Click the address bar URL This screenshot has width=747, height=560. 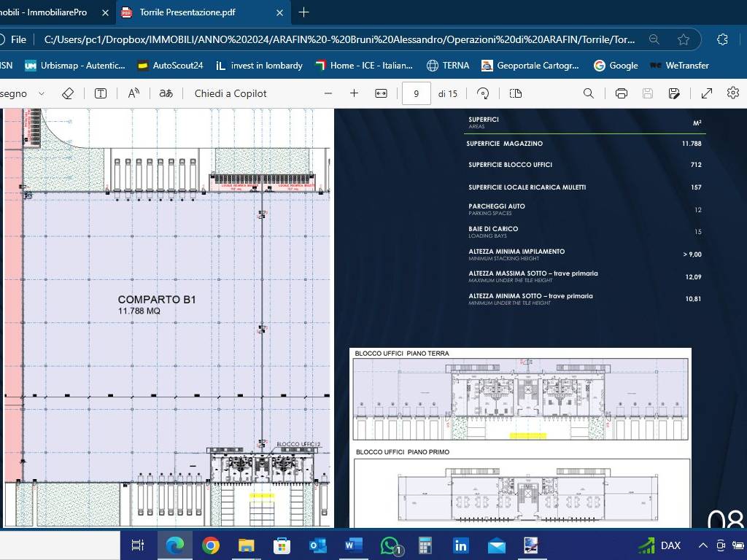[x=339, y=39]
